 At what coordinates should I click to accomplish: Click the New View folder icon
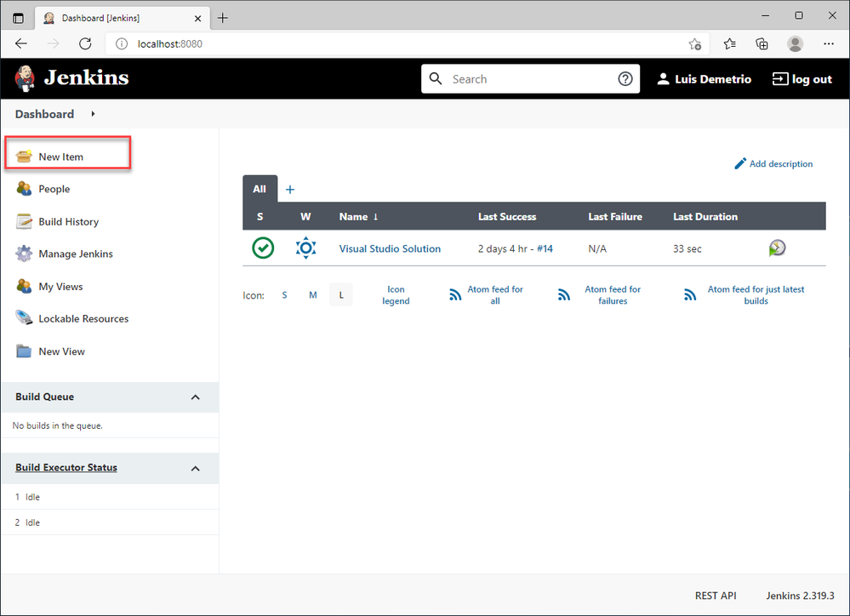click(x=24, y=351)
